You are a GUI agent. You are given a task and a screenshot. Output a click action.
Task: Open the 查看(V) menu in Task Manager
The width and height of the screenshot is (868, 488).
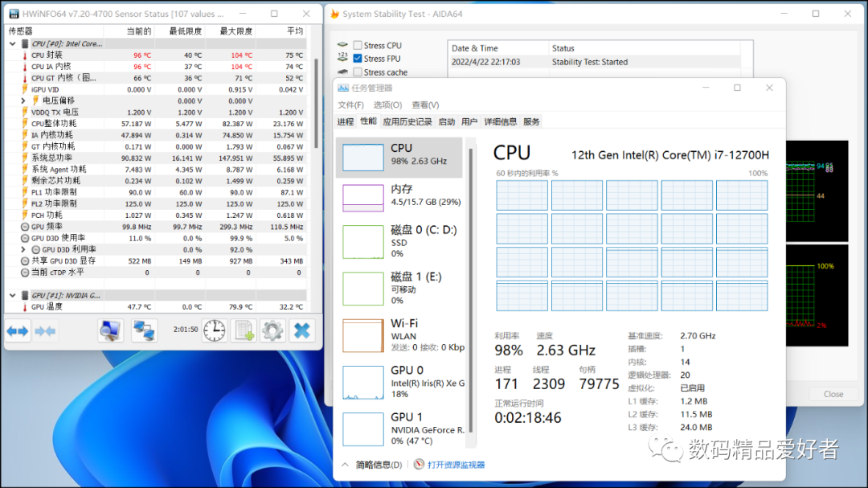tap(425, 105)
